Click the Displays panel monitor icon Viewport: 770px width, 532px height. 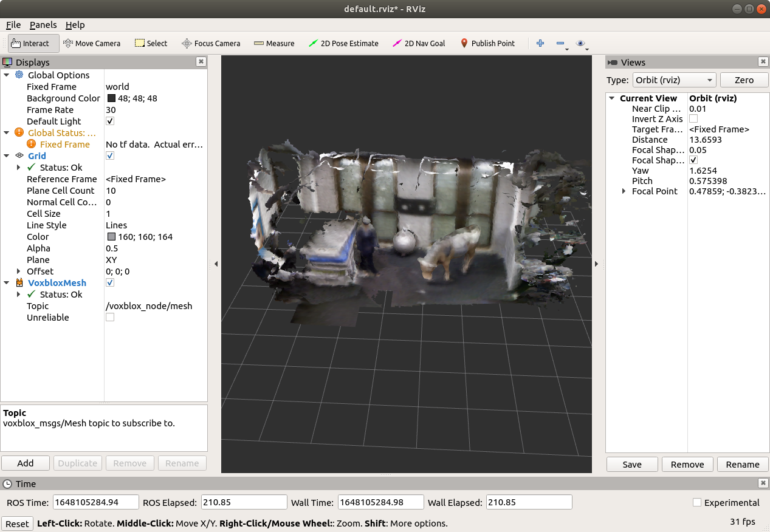[x=7, y=62]
